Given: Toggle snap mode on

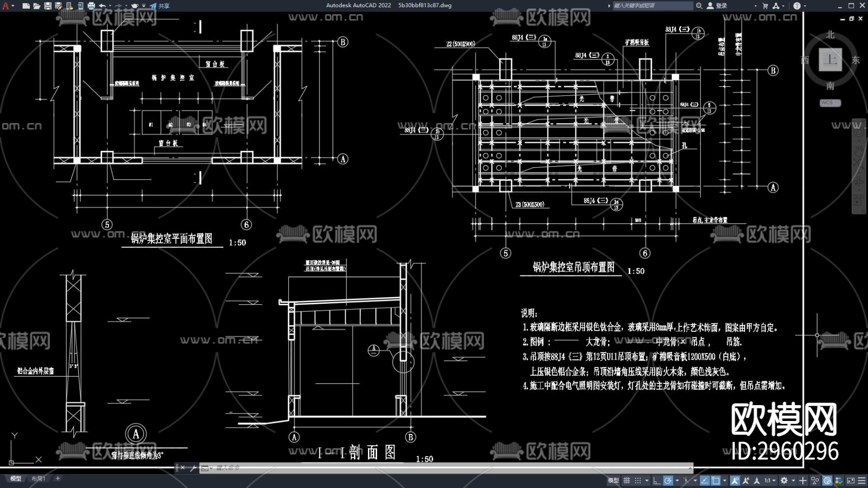Looking at the screenshot, I should 637,481.
